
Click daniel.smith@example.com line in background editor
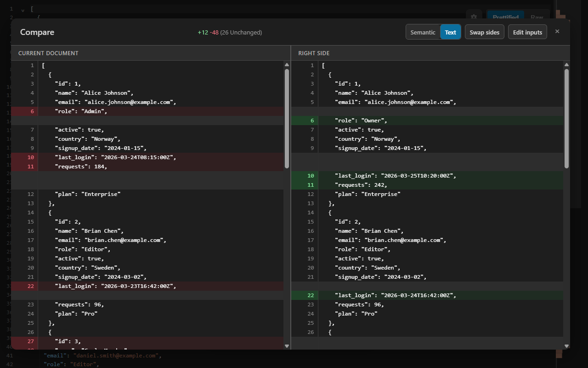click(x=102, y=356)
